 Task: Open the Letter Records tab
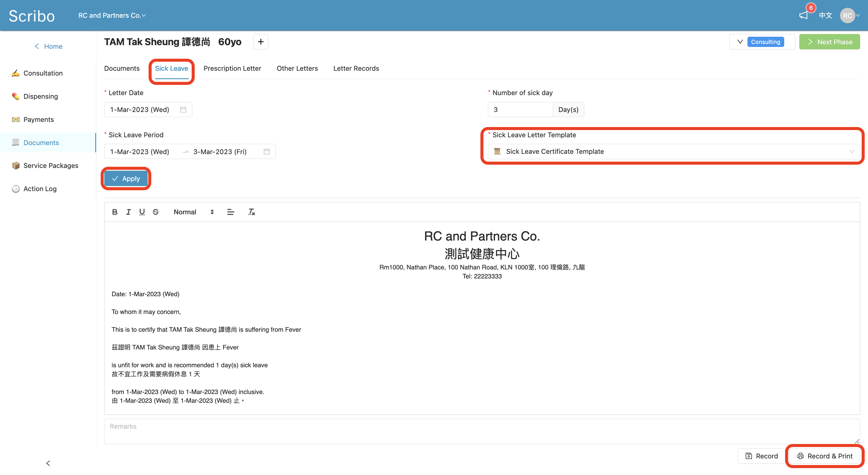[356, 68]
